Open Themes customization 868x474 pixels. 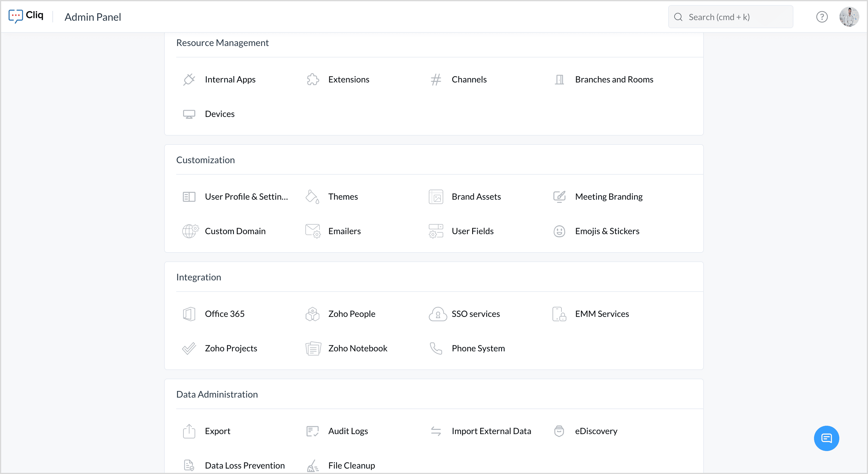343,196
